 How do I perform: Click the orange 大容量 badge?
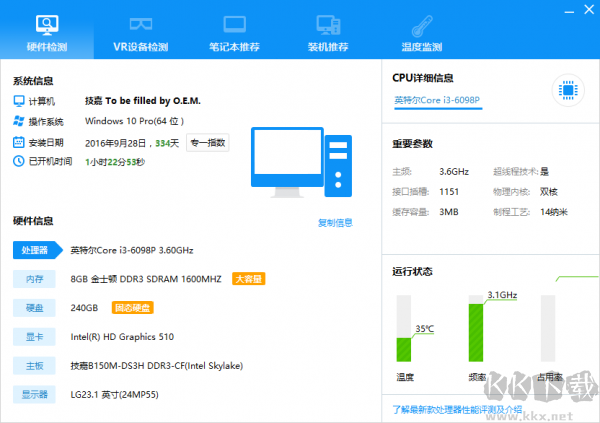click(x=249, y=279)
